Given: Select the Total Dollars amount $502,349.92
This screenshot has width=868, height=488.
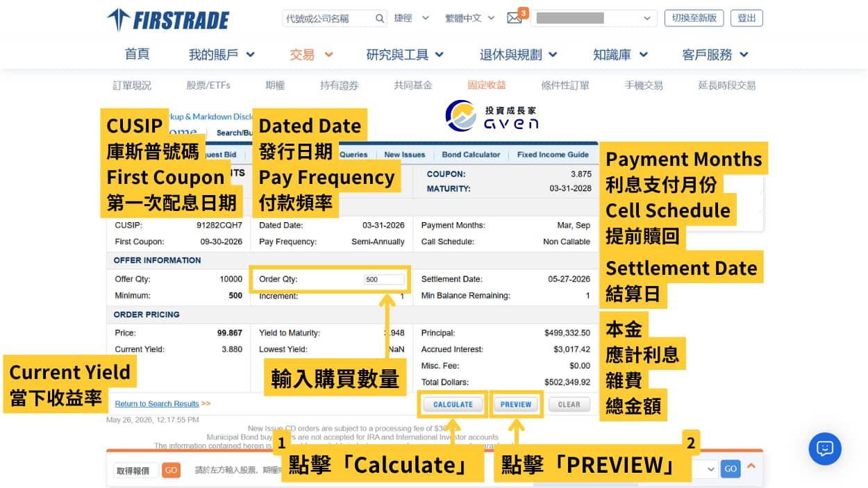Looking at the screenshot, I should [x=567, y=382].
